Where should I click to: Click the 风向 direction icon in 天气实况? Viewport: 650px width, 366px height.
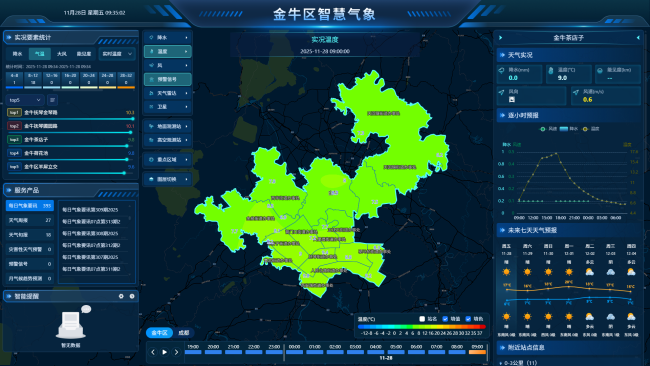pyautogui.click(x=502, y=92)
